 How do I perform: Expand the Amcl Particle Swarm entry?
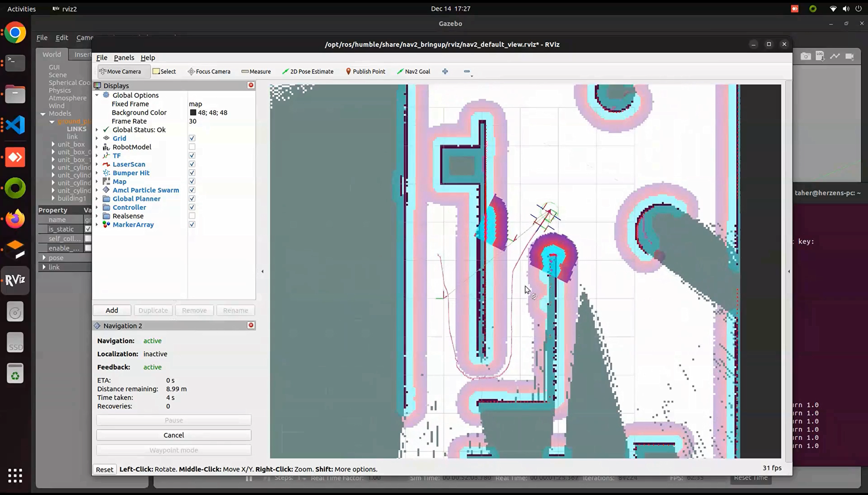97,190
